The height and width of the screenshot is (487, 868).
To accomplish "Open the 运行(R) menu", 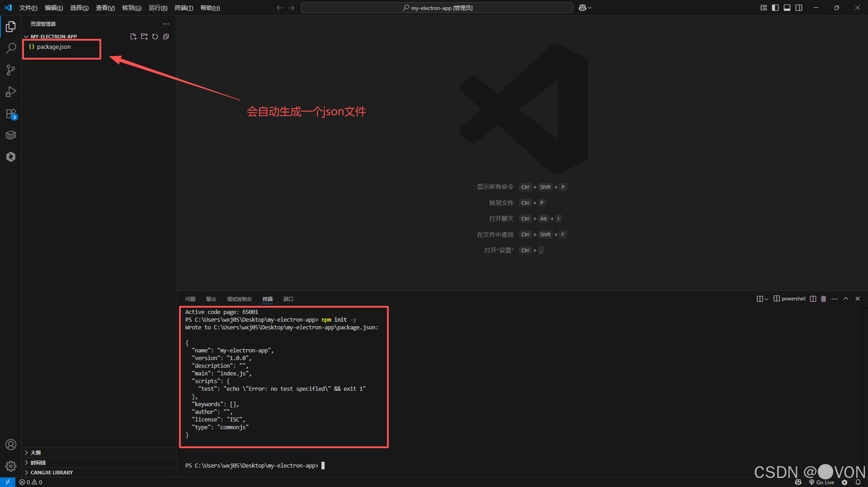I will point(158,8).
